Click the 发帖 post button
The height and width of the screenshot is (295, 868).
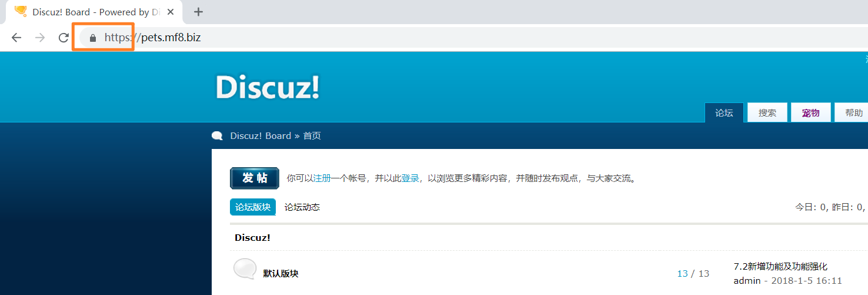click(254, 178)
